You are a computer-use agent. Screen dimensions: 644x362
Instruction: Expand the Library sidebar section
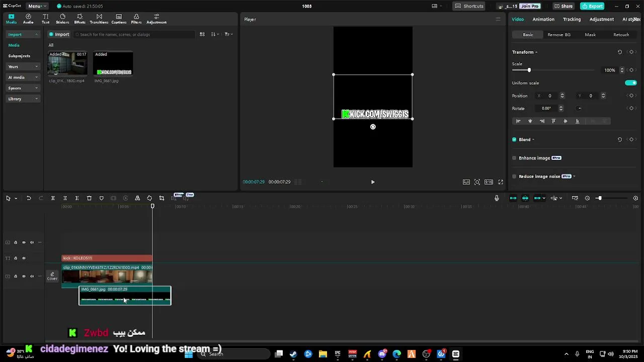pyautogui.click(x=23, y=99)
